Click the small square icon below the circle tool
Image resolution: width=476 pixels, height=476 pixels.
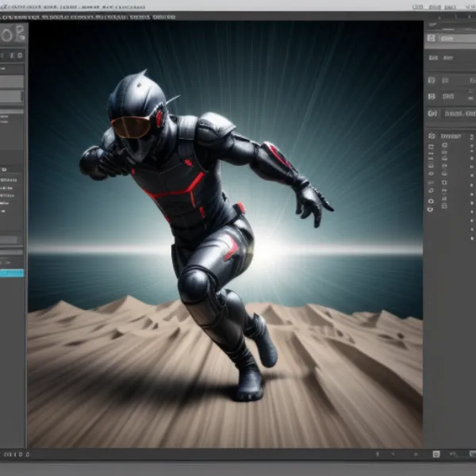(x=20, y=56)
